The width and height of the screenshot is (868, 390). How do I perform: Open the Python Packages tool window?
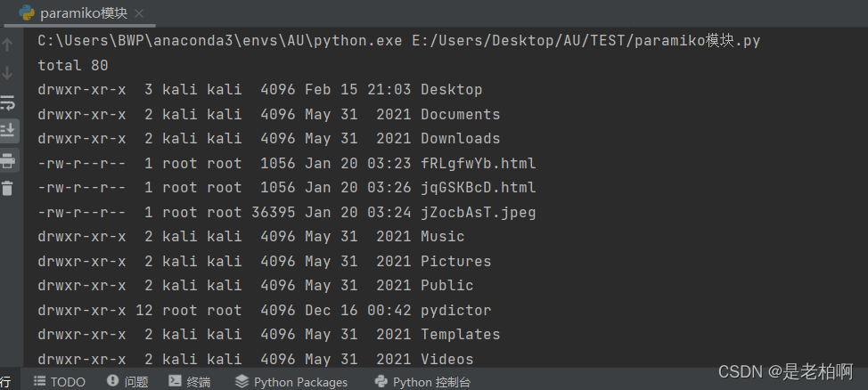(291, 382)
